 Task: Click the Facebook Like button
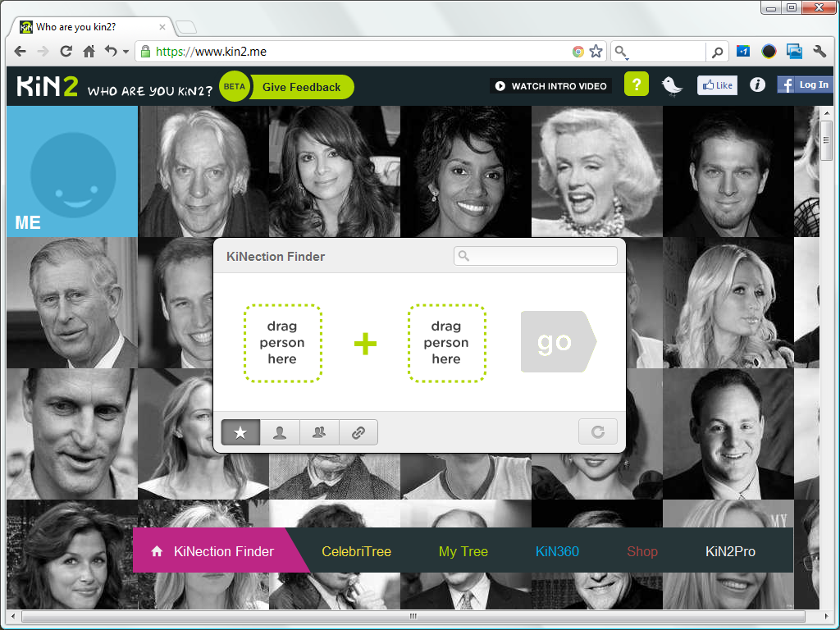[x=717, y=85]
